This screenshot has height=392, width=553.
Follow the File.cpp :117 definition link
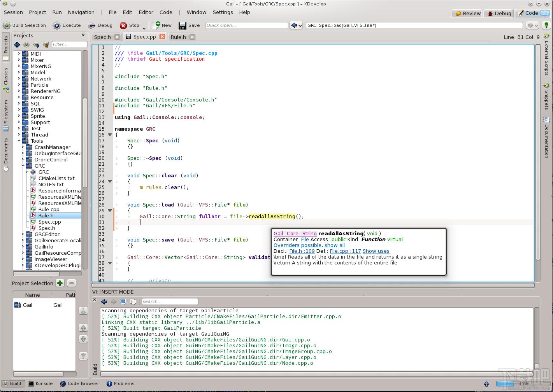tap(346, 251)
